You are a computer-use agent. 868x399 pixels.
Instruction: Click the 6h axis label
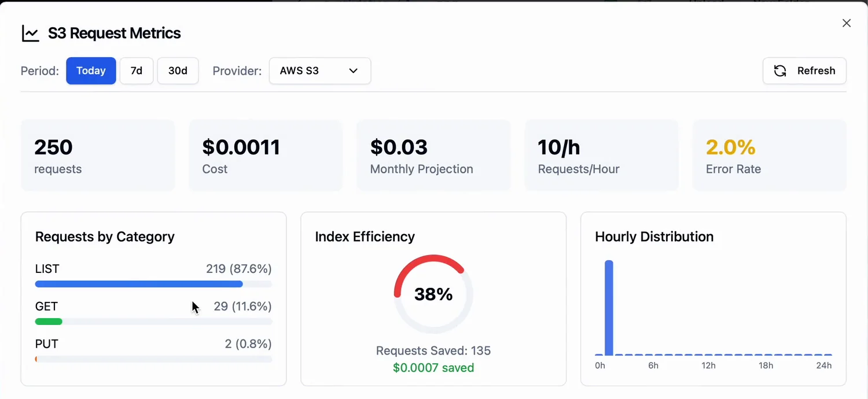click(653, 365)
